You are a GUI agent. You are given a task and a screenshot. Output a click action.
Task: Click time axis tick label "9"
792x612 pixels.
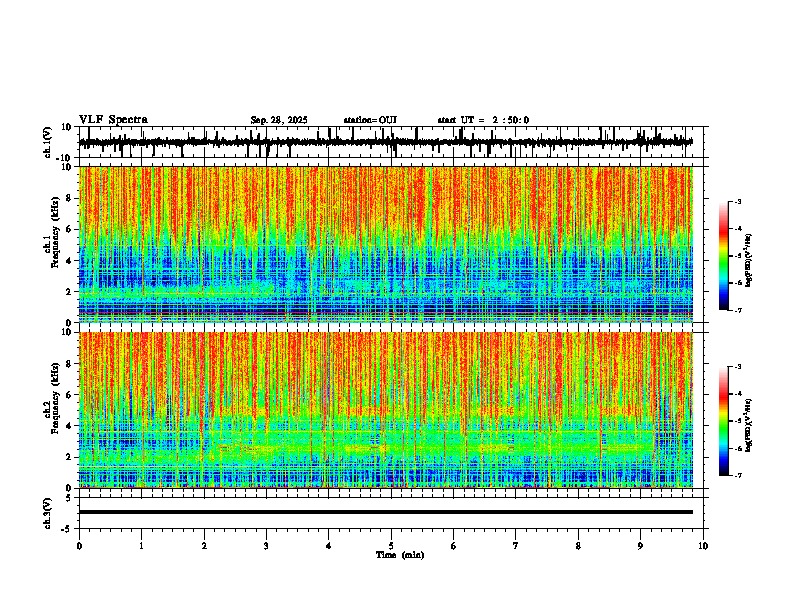coord(640,546)
